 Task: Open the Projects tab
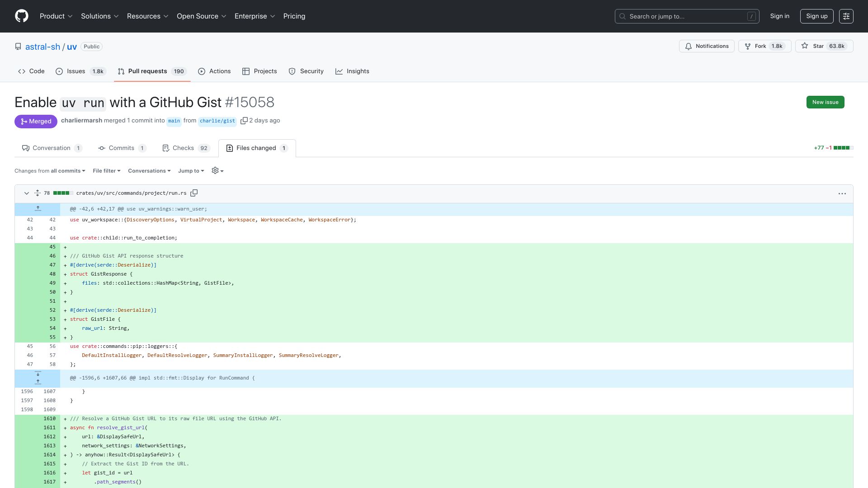click(259, 71)
